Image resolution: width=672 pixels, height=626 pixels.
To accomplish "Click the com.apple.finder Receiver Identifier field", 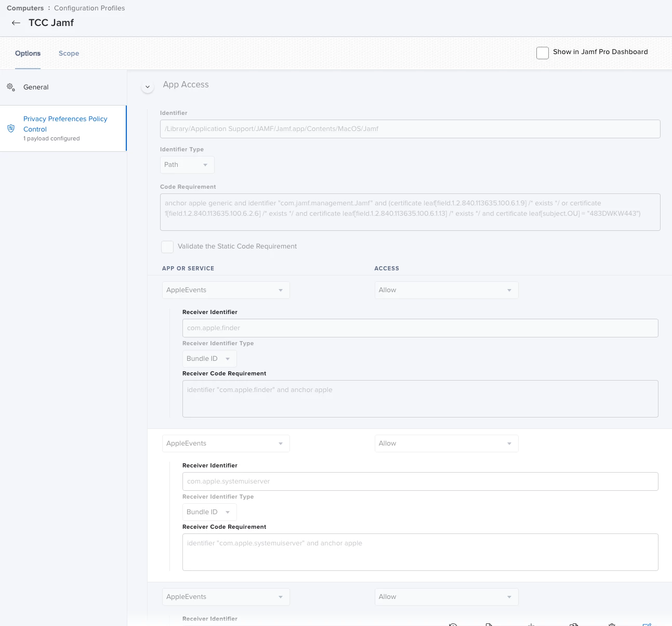I will 420,328.
